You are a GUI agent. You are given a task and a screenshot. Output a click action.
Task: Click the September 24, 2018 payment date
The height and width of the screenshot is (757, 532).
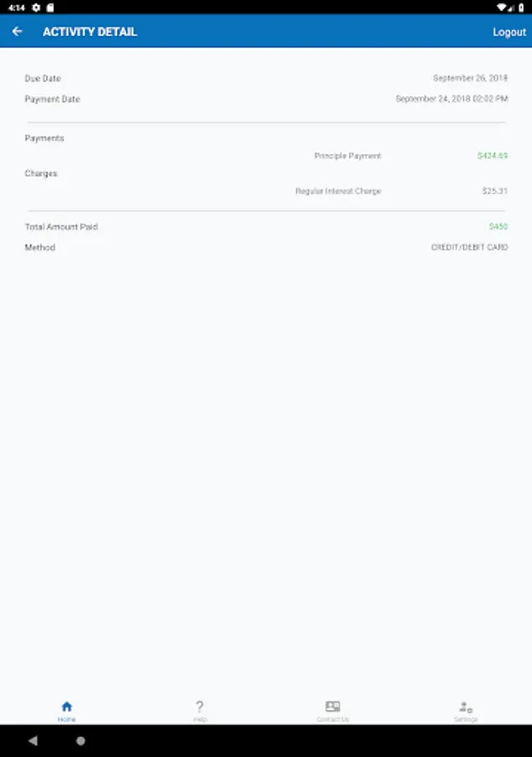pos(451,99)
